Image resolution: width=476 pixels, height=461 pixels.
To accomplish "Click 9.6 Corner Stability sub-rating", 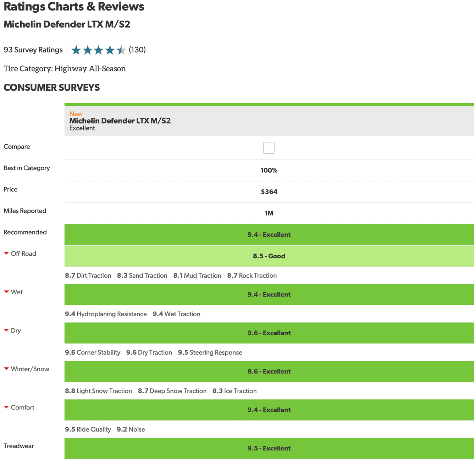I will point(93,352).
